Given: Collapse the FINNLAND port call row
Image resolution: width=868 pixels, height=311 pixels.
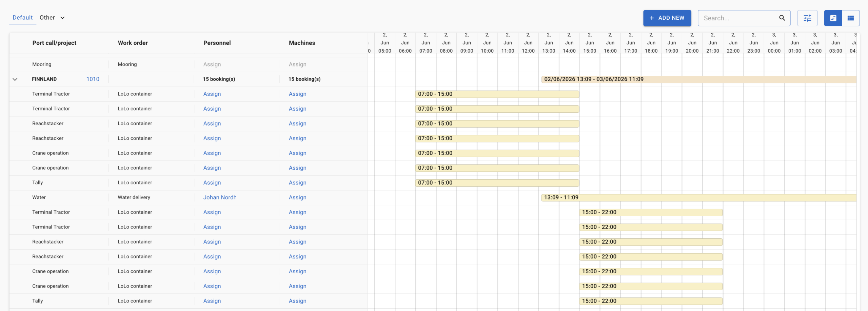Looking at the screenshot, I should tap(15, 79).
